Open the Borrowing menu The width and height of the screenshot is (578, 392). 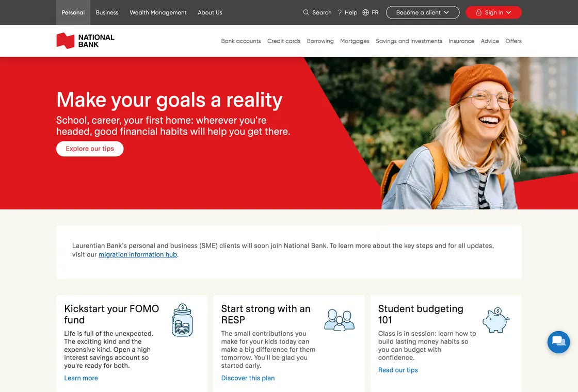320,41
